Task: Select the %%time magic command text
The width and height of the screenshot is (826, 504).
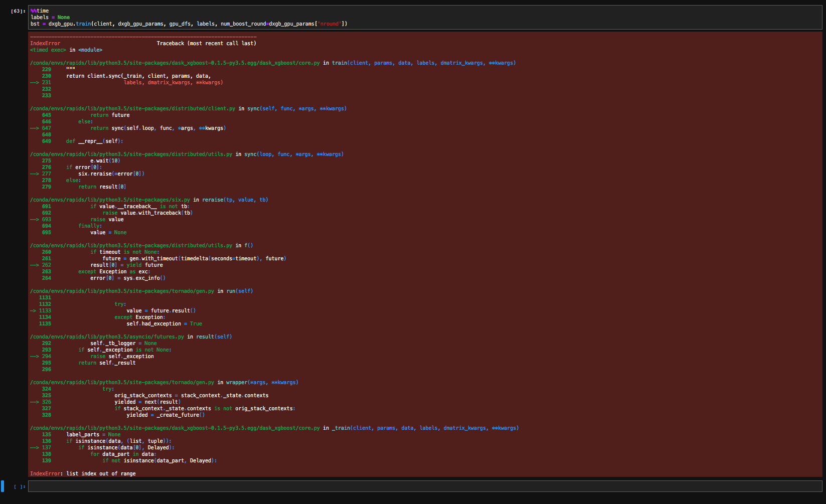Action: click(41, 11)
